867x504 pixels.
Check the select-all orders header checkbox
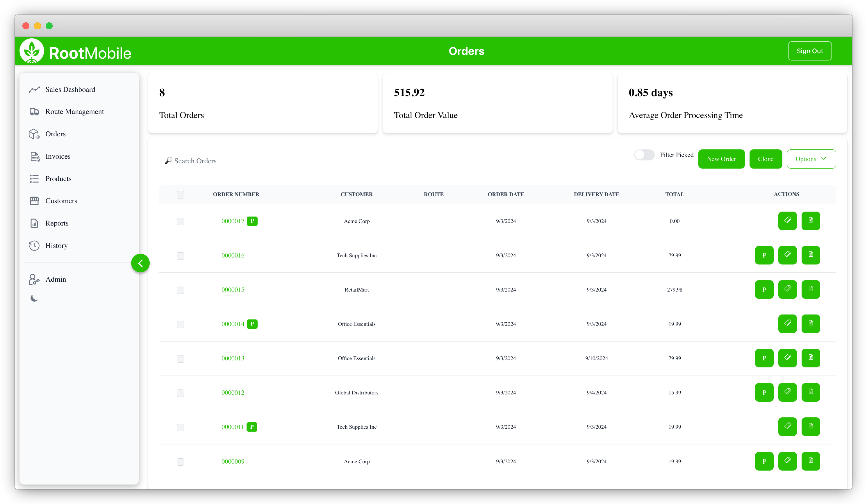pos(180,194)
